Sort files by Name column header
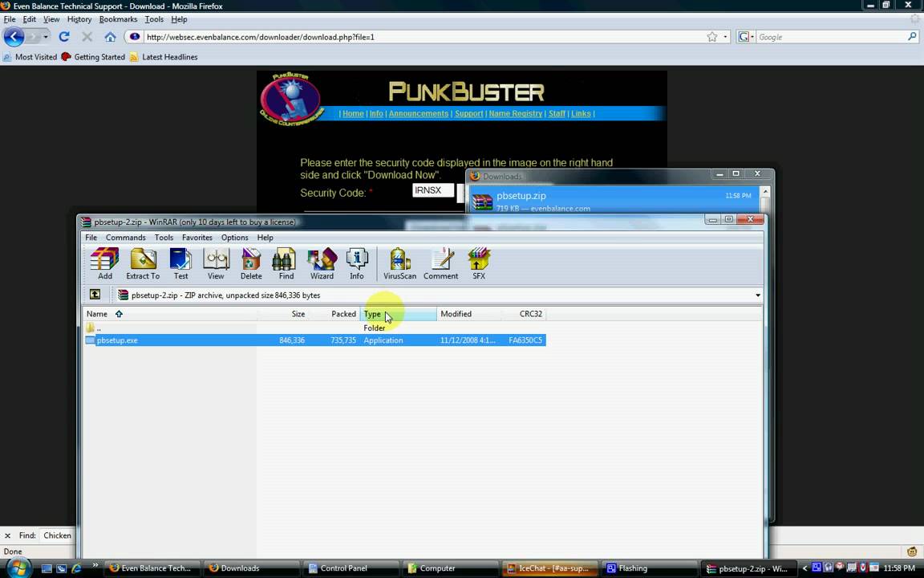The width and height of the screenshot is (924, 578). coord(170,314)
